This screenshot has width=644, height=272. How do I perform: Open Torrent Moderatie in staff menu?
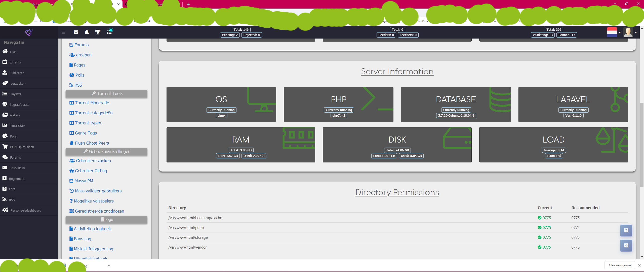(x=89, y=103)
